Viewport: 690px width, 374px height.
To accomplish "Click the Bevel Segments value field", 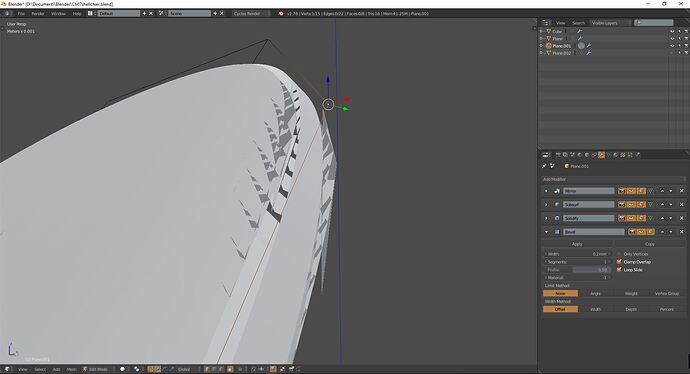I will click(577, 262).
